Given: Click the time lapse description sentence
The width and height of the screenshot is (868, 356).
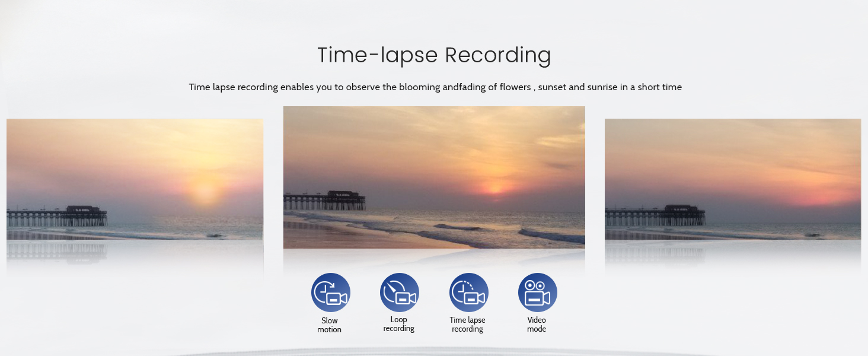Looking at the screenshot, I should [435, 87].
